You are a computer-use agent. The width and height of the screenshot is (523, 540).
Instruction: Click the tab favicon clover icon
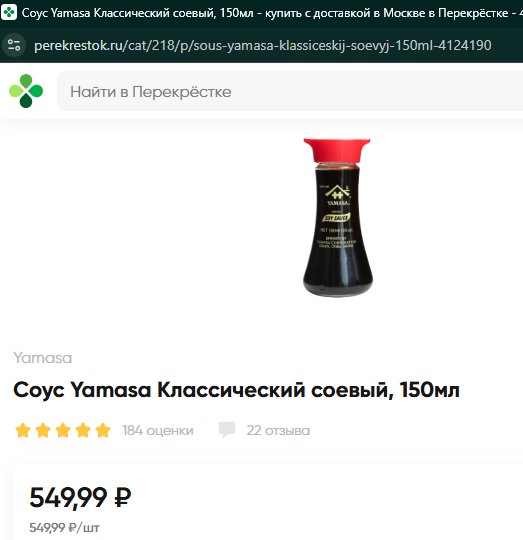pyautogui.click(x=9, y=12)
